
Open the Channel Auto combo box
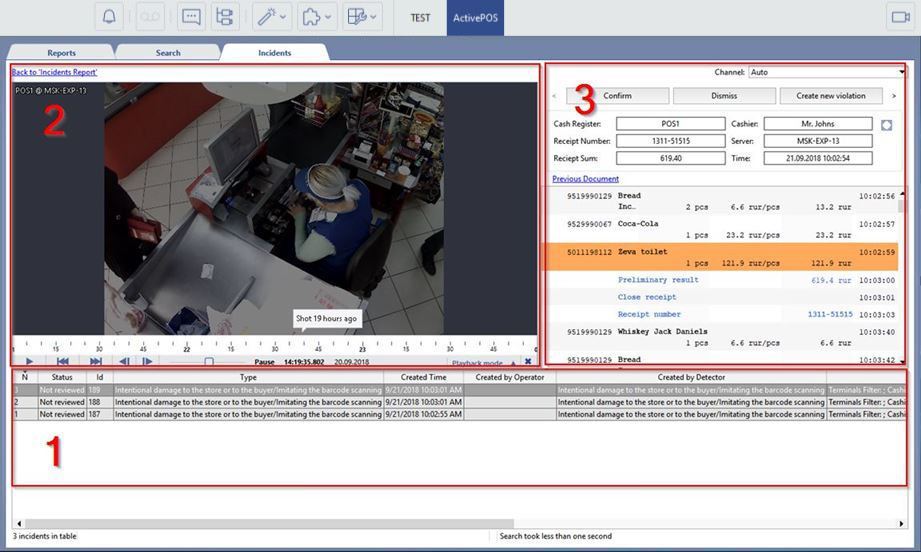tap(826, 72)
